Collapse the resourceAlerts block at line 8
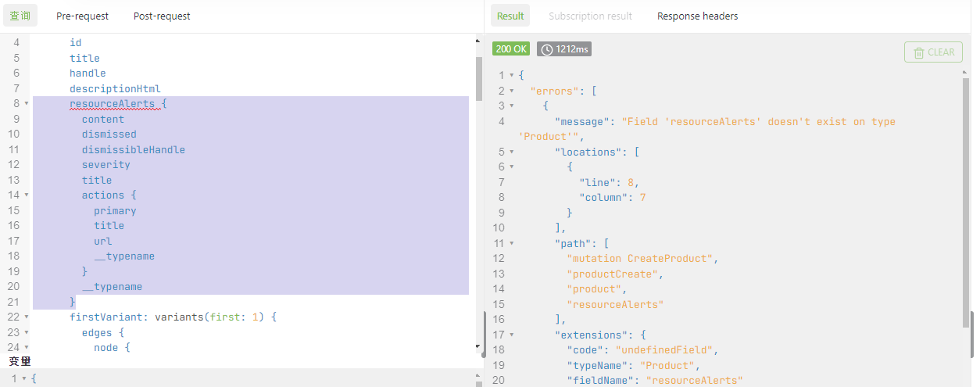Viewport: 980px width, 387px height. click(27, 104)
